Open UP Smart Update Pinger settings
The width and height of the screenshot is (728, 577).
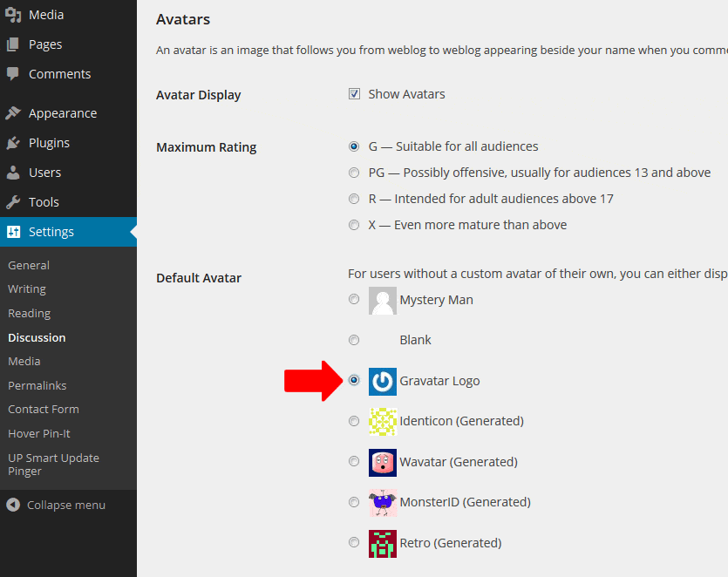pos(53,464)
